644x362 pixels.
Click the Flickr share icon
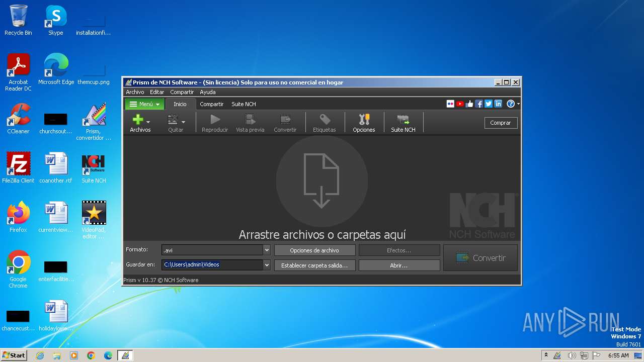[450, 104]
